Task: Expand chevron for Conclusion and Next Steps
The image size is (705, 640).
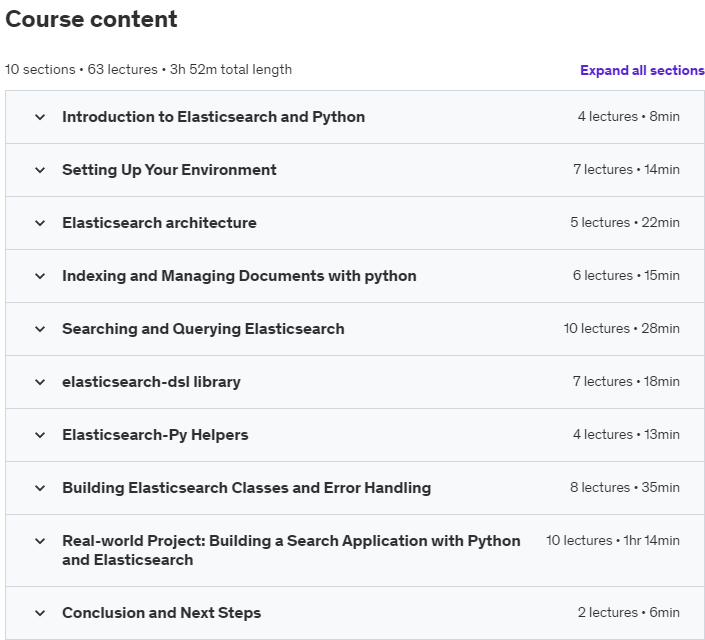Action: click(x=40, y=613)
